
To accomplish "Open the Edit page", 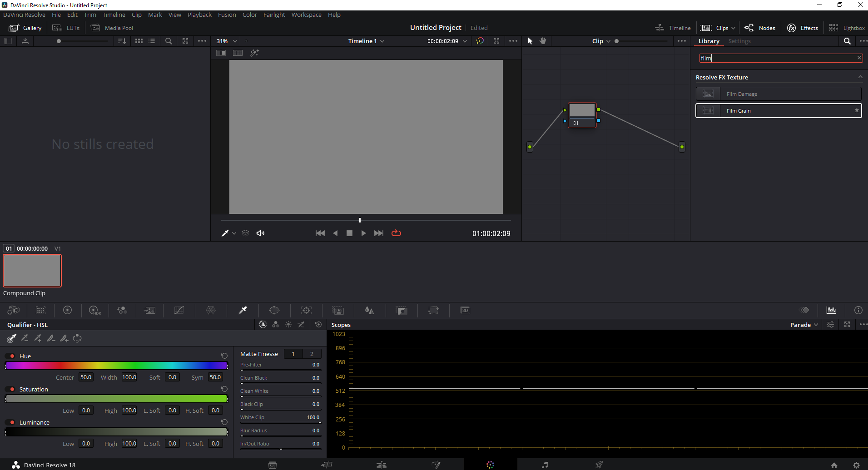I will click(x=382, y=464).
